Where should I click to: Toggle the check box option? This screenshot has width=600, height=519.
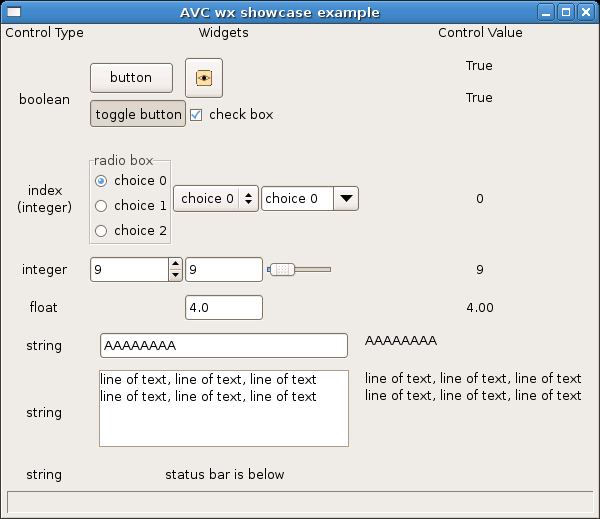196,115
